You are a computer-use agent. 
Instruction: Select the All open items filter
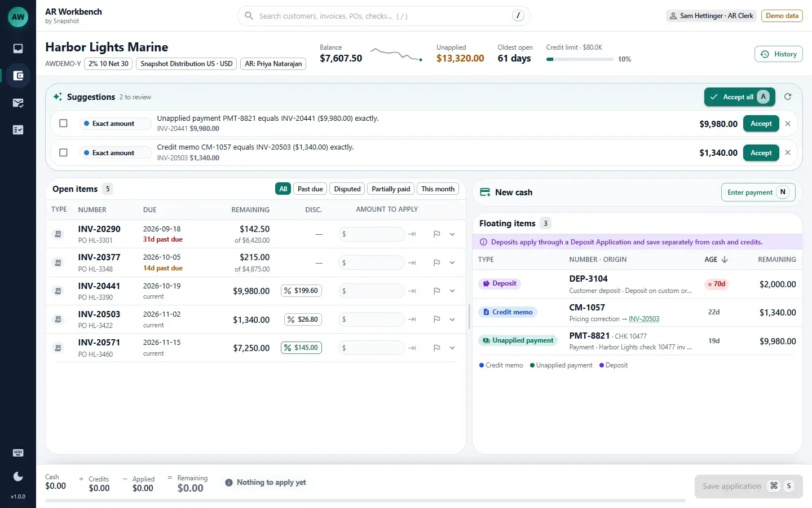click(x=283, y=189)
